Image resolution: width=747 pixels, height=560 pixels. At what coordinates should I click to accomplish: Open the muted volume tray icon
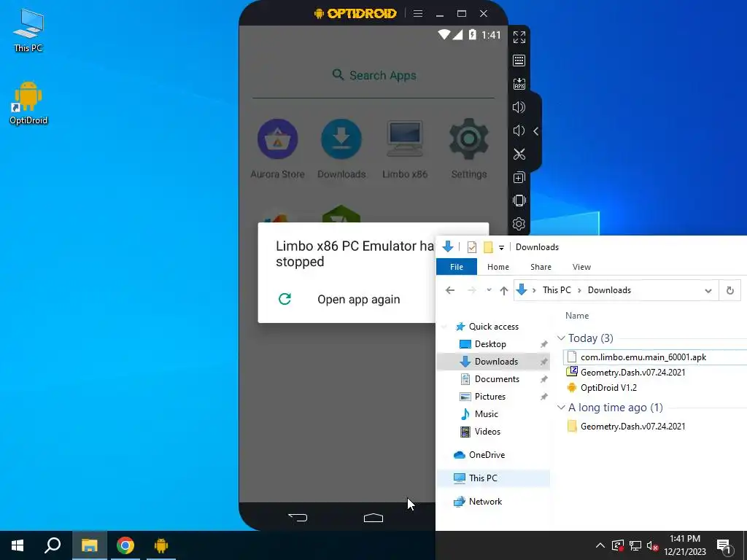652,545
